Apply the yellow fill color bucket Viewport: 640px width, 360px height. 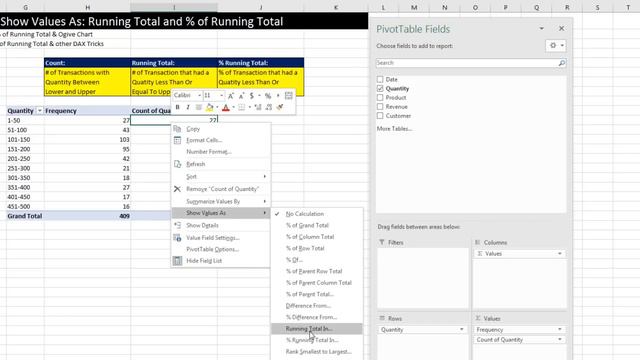coord(209,107)
